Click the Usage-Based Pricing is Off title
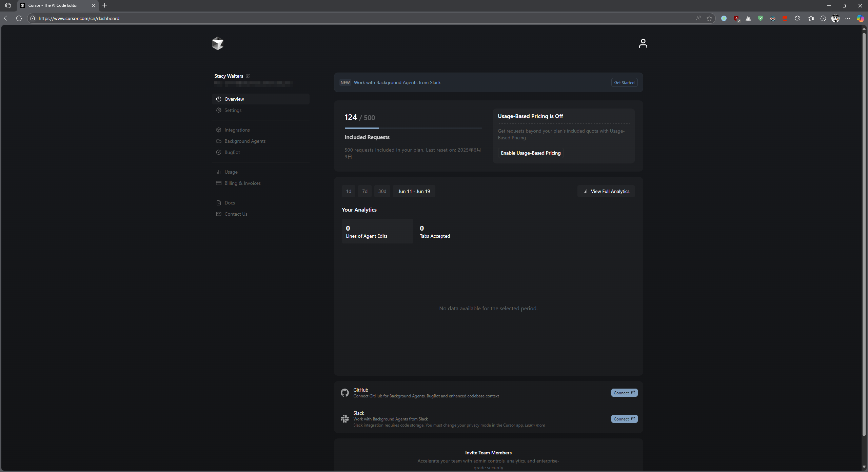 coord(530,116)
